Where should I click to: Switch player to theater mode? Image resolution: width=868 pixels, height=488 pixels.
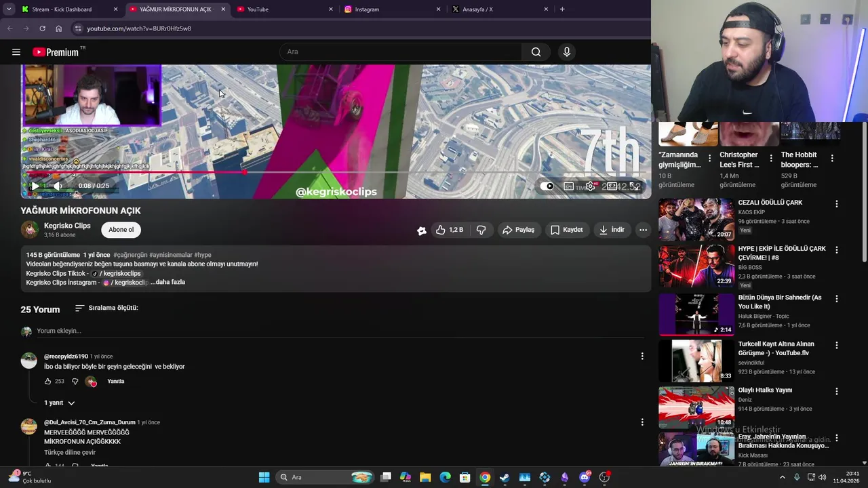[x=612, y=186]
